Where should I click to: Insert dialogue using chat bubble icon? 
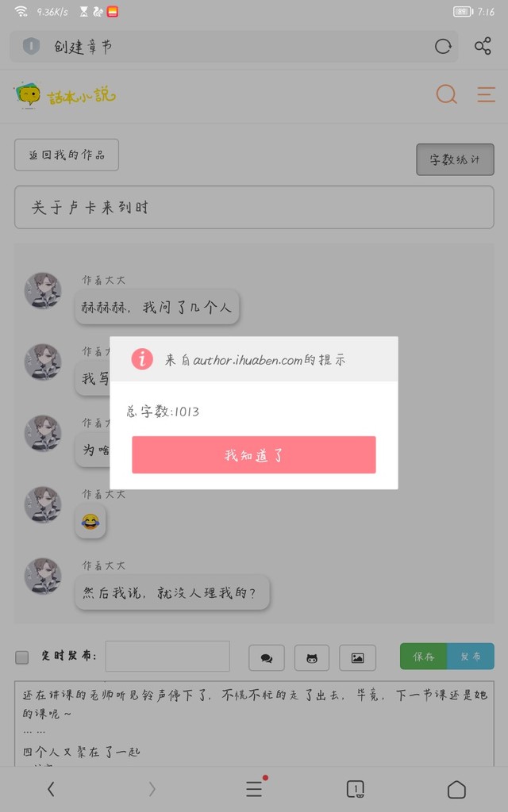tap(267, 657)
